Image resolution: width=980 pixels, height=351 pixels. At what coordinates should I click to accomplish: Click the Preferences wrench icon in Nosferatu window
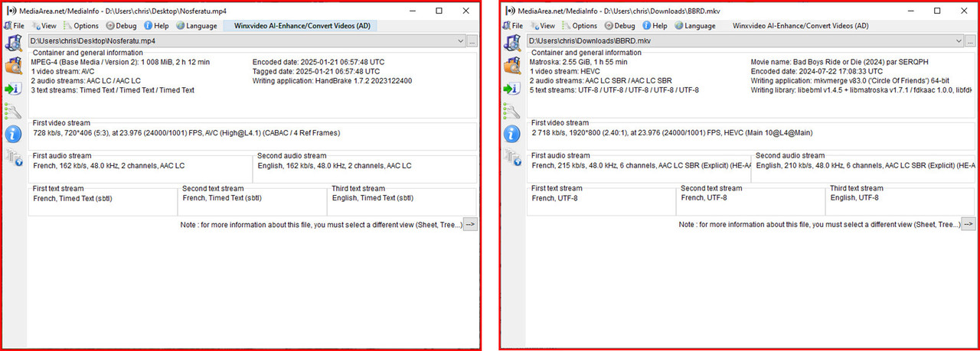tap(14, 112)
